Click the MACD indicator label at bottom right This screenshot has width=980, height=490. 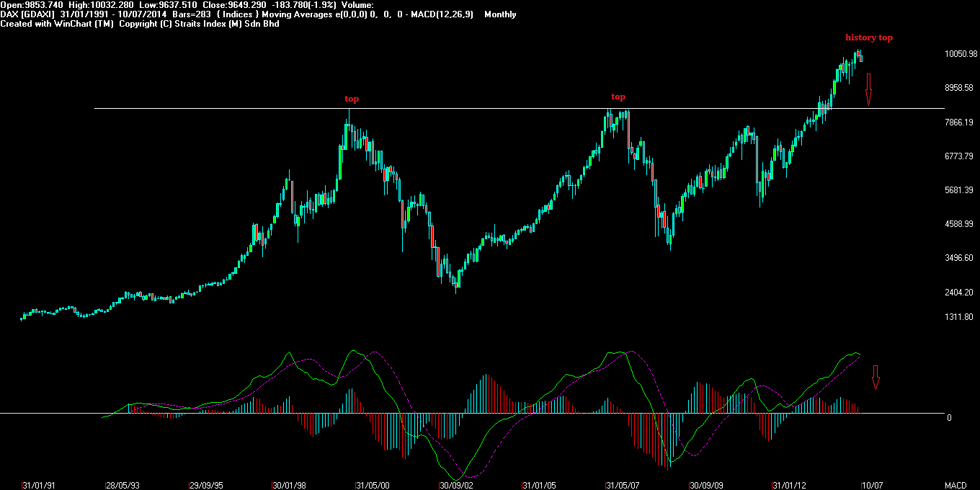[955, 485]
